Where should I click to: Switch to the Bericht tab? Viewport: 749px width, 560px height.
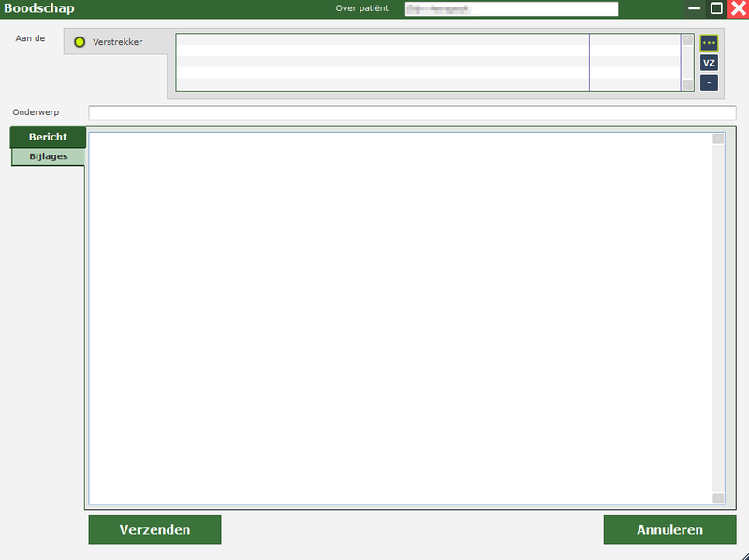coord(48,137)
